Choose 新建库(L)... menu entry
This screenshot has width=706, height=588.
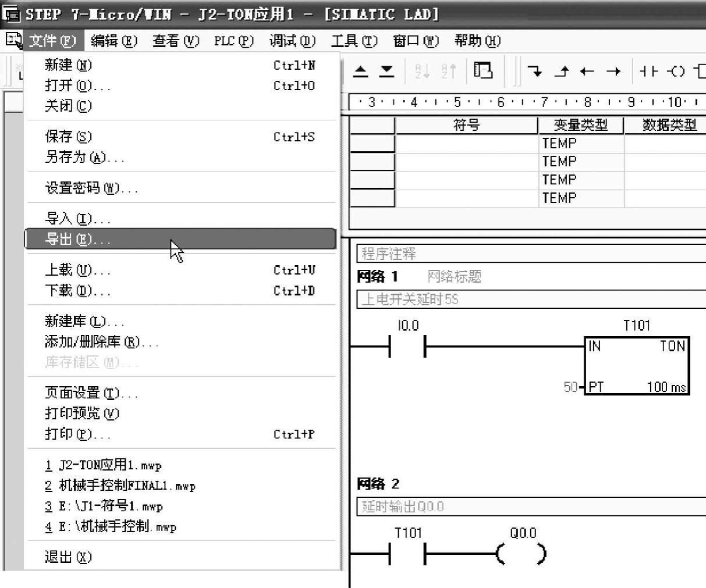coord(181,321)
